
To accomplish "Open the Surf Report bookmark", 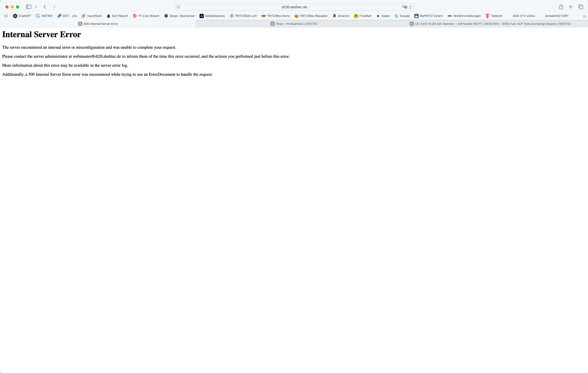I will click(117, 16).
